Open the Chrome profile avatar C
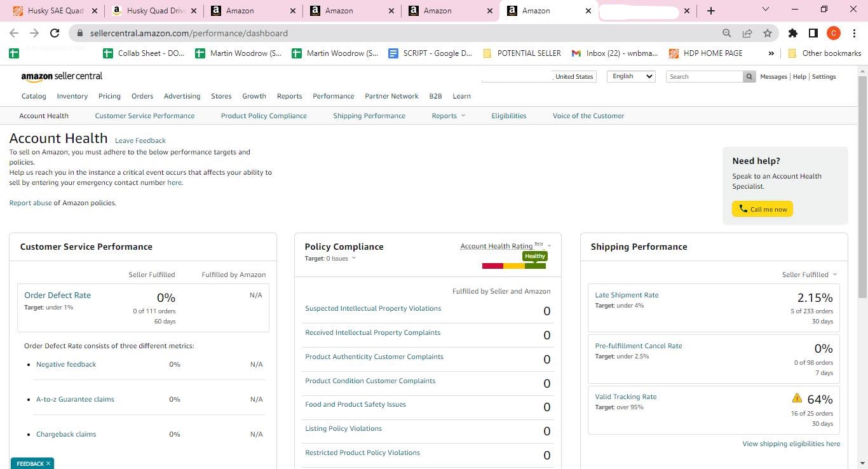 834,33
